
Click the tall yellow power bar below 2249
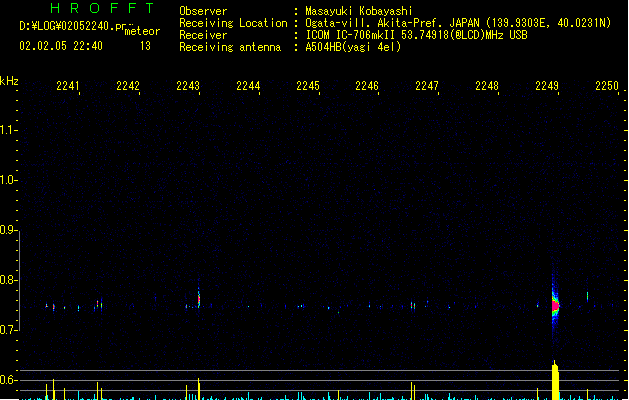[555, 380]
